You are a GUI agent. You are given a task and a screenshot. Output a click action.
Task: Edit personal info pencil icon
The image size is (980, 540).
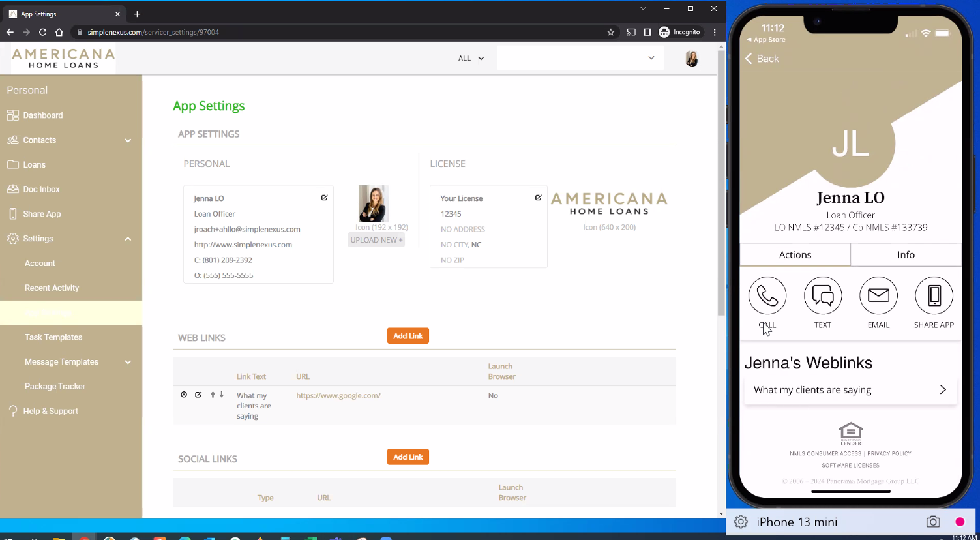coord(324,198)
